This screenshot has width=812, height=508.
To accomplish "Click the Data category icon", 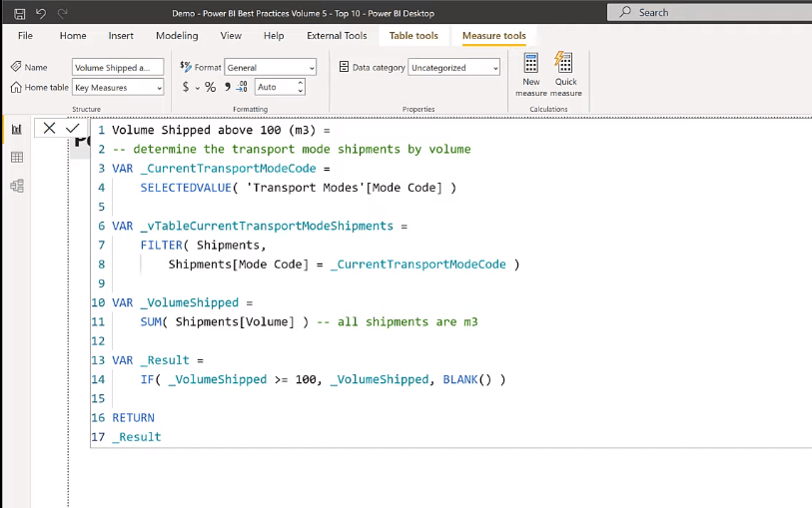I will (344, 67).
